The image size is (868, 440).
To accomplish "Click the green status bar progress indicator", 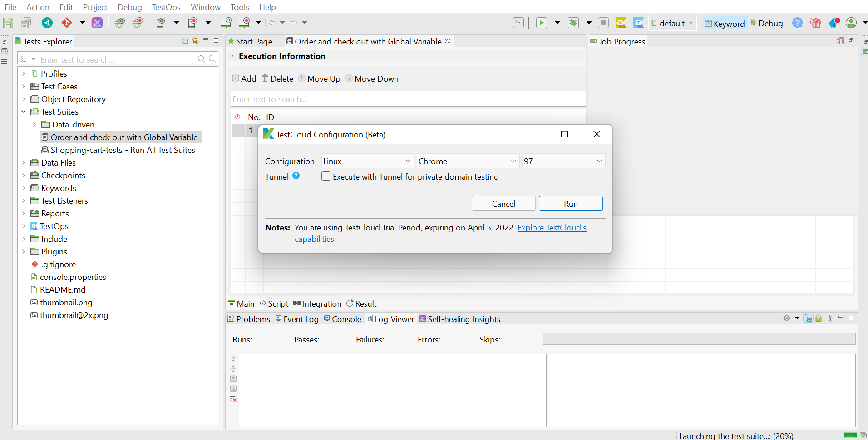I will coord(850,435).
